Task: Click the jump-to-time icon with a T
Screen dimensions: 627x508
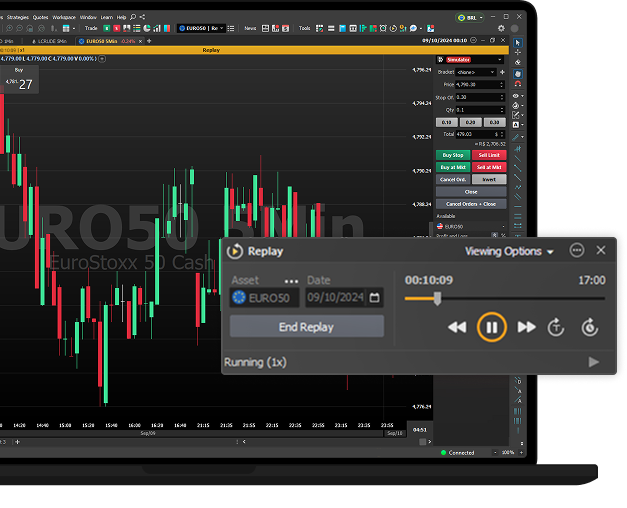Action: [x=556, y=327]
